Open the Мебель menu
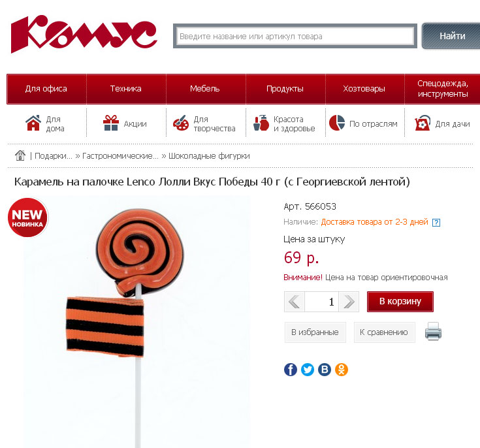 click(x=205, y=89)
